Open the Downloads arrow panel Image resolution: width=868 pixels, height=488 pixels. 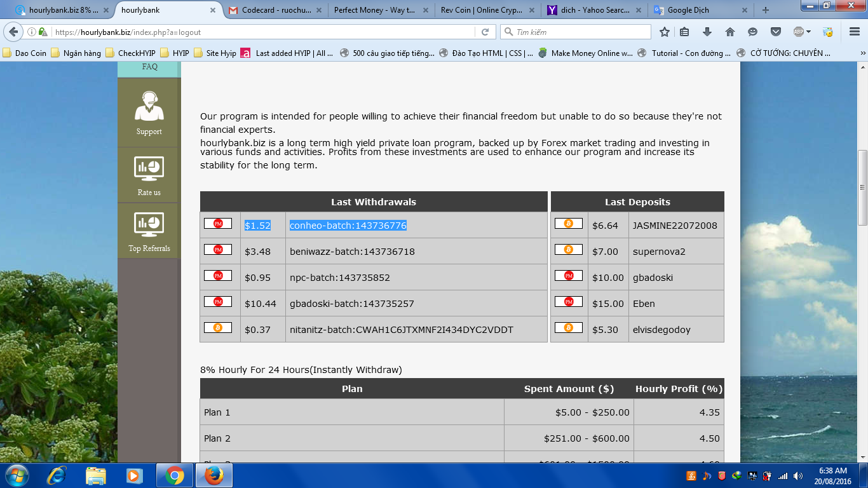(707, 32)
